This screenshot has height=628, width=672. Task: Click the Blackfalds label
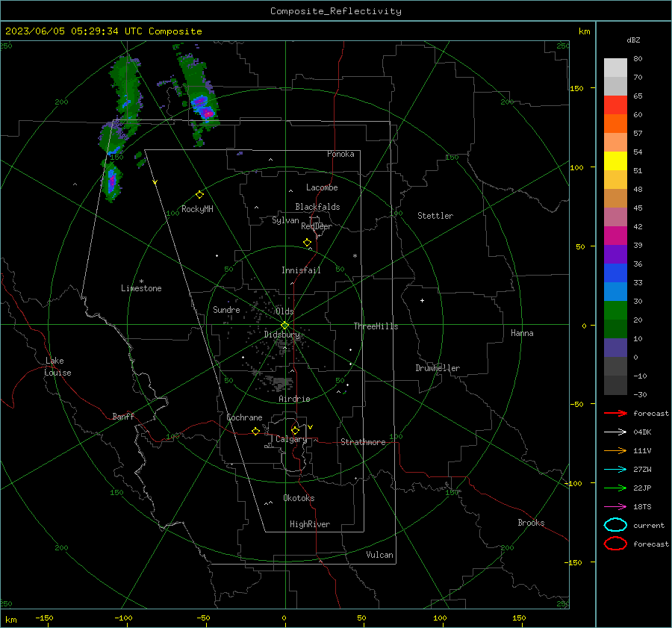pos(317,207)
